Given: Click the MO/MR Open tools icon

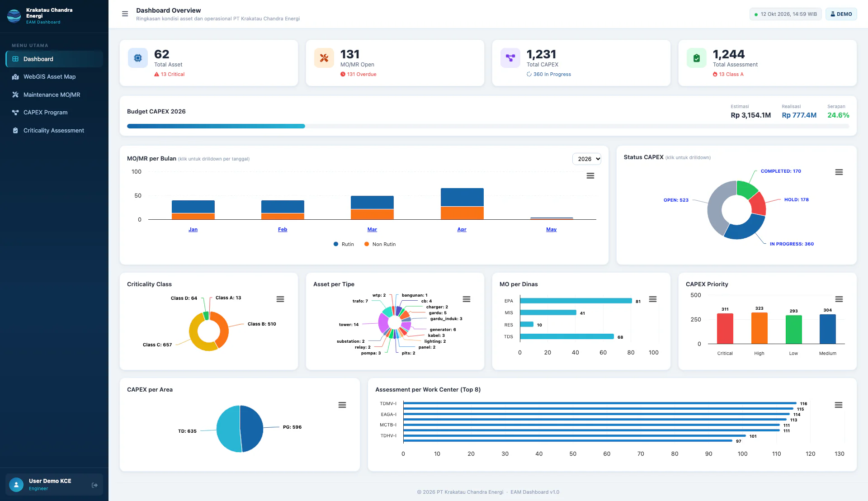Looking at the screenshot, I should click(324, 58).
